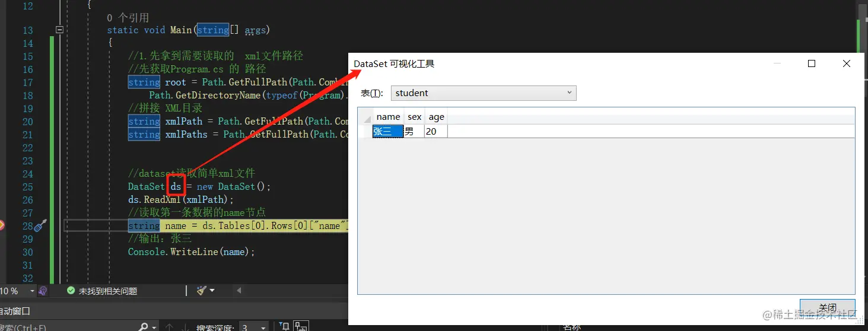868x331 pixels.
Task: Click the search next down arrow in Autos window
Action: tap(185, 327)
